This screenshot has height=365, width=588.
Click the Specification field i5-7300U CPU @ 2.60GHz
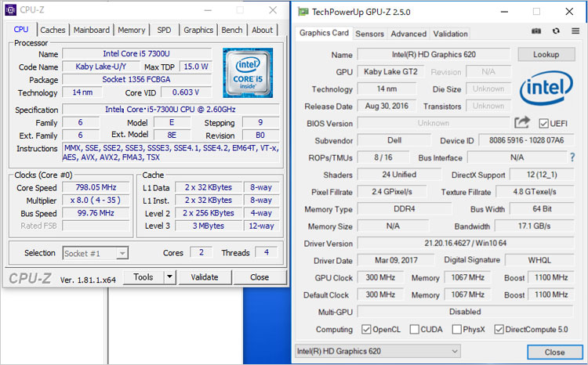click(171, 110)
